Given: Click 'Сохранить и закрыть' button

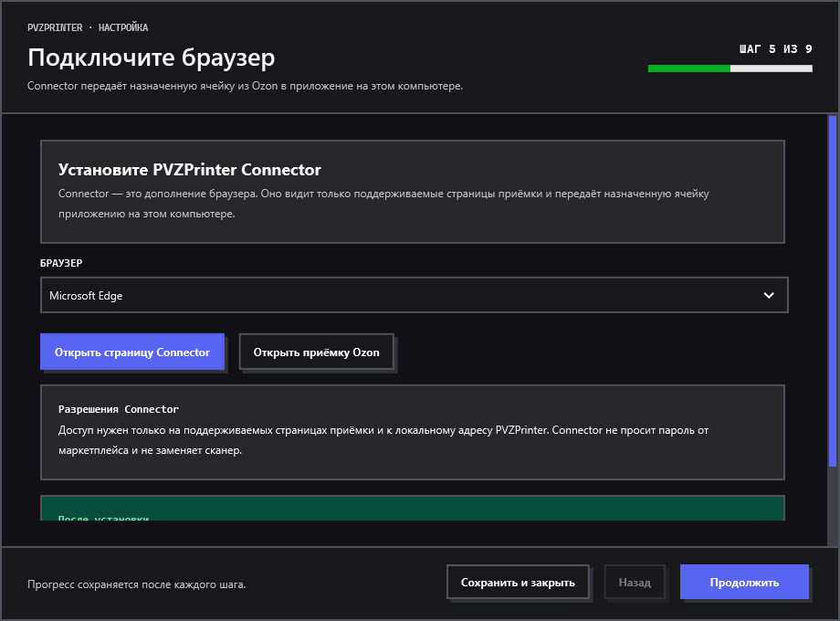Looking at the screenshot, I should (518, 582).
